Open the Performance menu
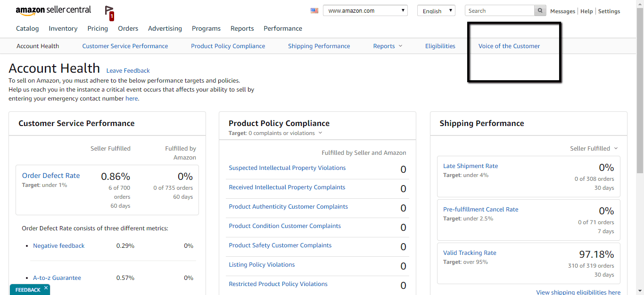Screen dimensions: 644x295 coord(283,28)
